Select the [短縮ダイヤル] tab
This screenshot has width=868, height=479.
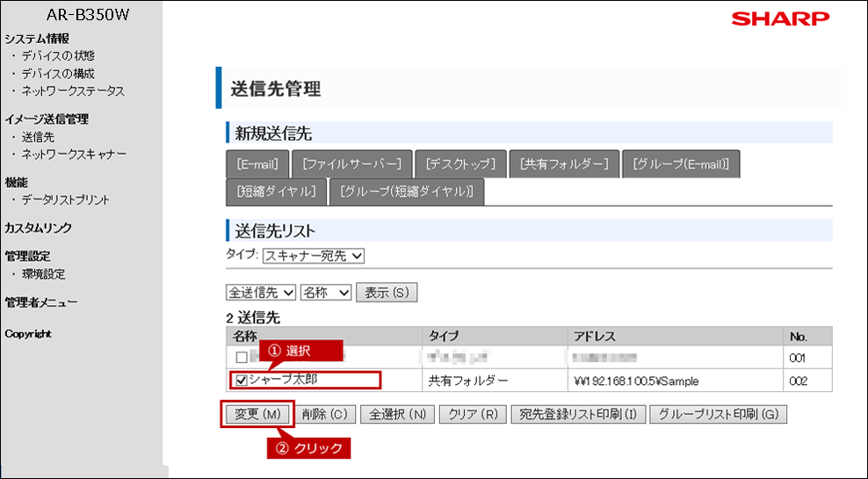click(x=276, y=192)
